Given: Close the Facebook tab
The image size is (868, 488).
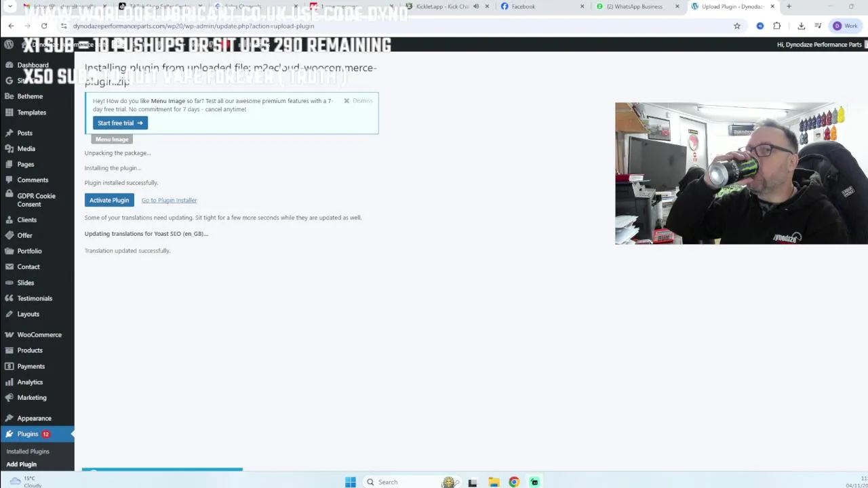Looking at the screenshot, I should [582, 7].
